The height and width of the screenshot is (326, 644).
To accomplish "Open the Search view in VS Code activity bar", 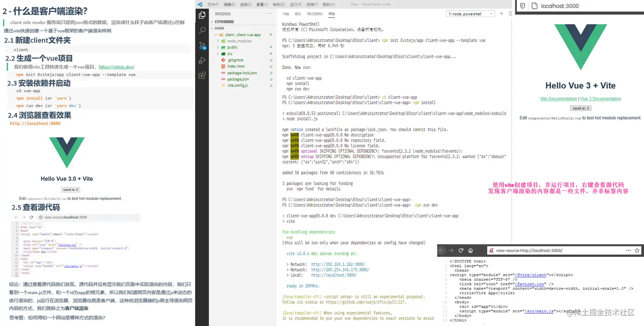I will tap(202, 31).
